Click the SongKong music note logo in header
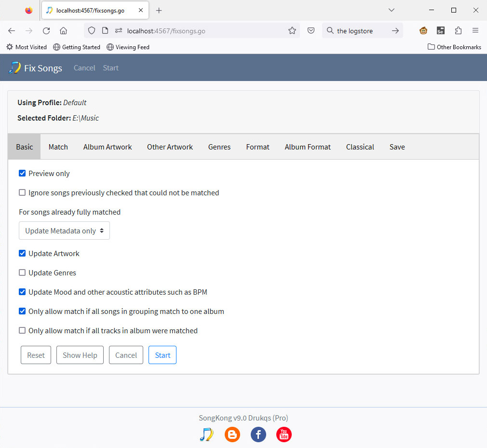The height and width of the screenshot is (448, 487). coord(14,68)
